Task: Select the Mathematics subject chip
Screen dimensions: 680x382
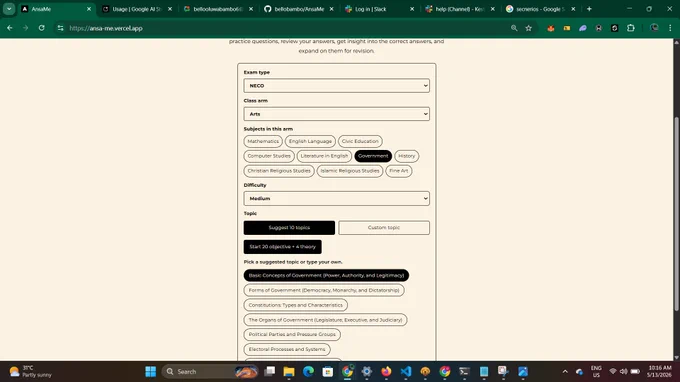Action: [263, 141]
